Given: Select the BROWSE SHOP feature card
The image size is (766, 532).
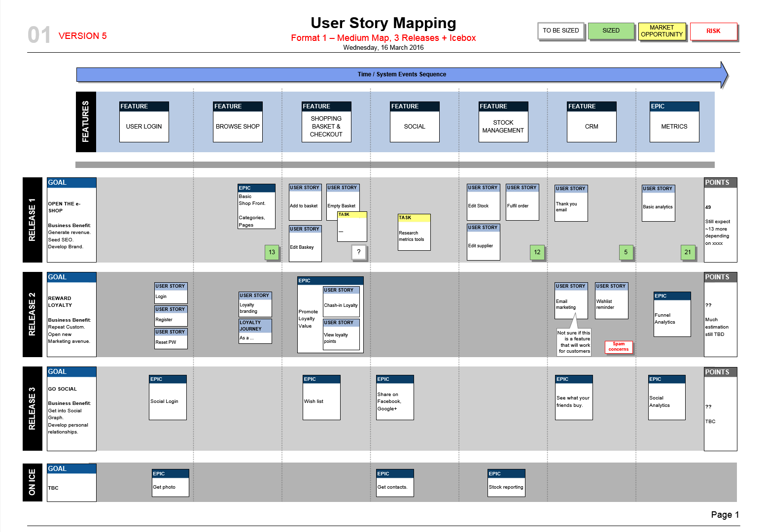Looking at the screenshot, I should 238,122.
